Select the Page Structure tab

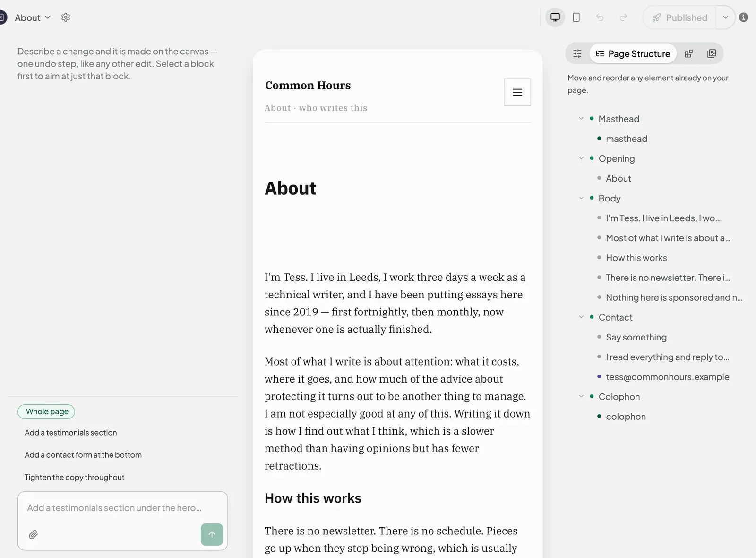click(x=633, y=53)
